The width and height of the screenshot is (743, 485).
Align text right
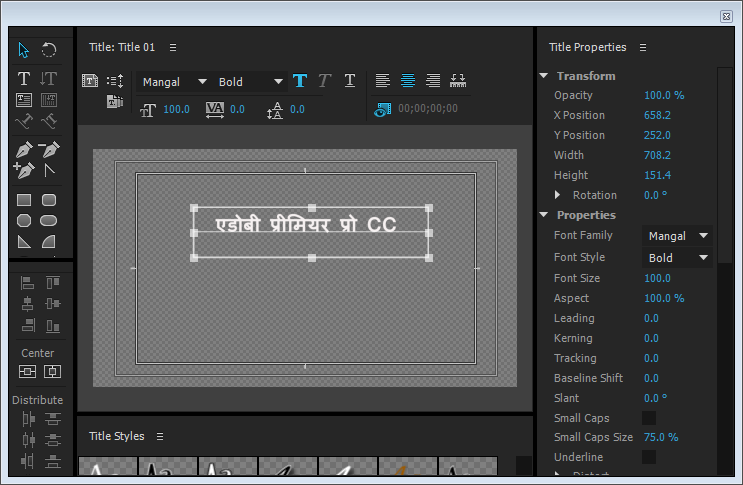[433, 81]
